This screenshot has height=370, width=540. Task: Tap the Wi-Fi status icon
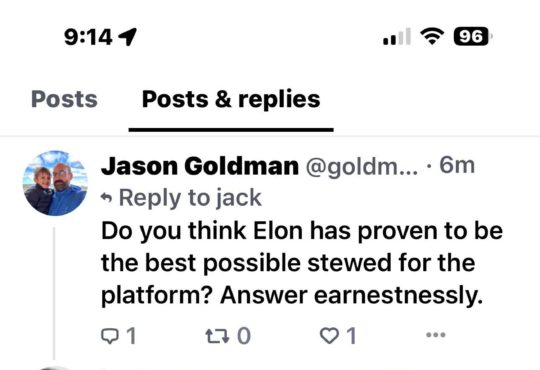[x=432, y=36]
